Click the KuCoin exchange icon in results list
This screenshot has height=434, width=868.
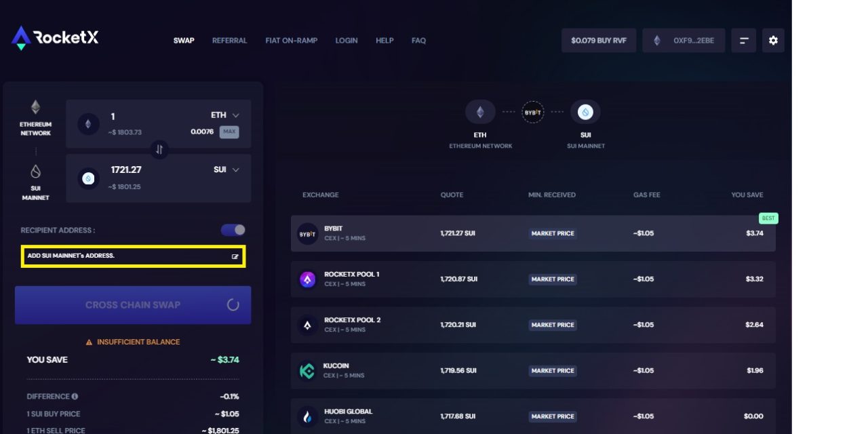pyautogui.click(x=307, y=370)
